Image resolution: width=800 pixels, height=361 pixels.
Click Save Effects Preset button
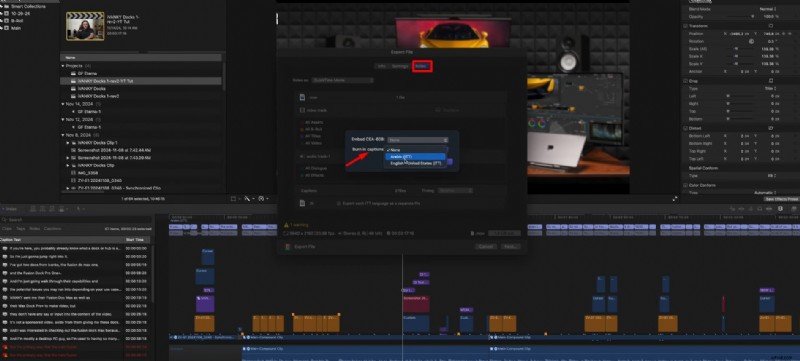pyautogui.click(x=781, y=199)
